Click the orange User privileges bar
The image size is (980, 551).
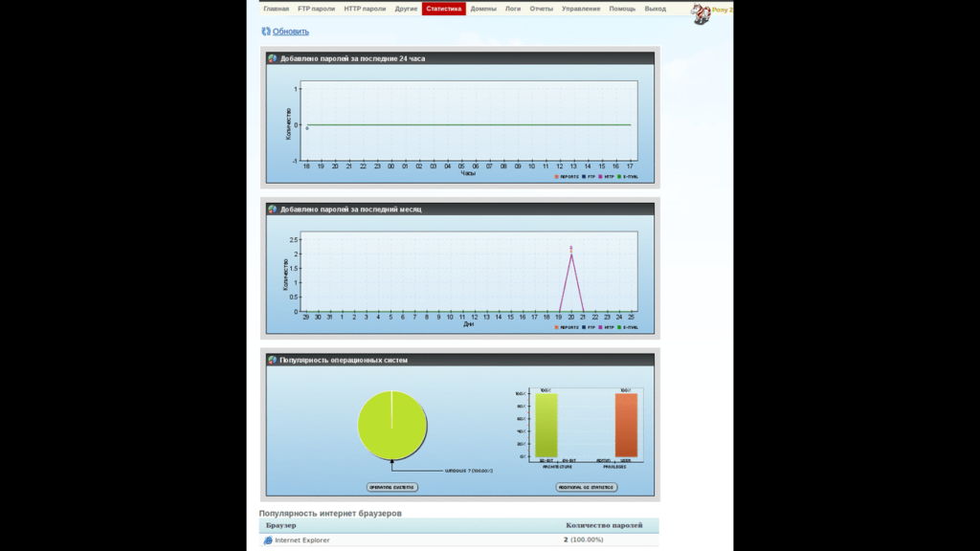(626, 426)
